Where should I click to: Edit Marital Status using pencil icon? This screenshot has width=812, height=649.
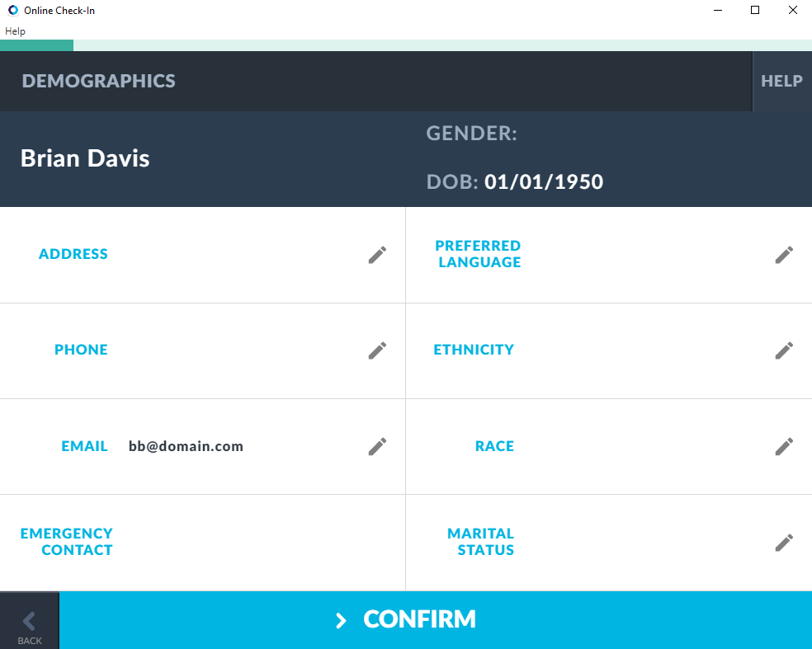(x=784, y=543)
